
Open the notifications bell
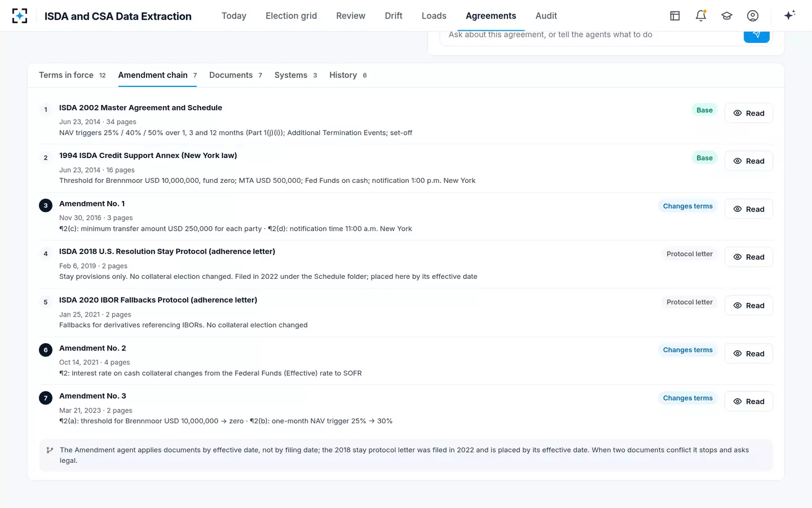701,16
